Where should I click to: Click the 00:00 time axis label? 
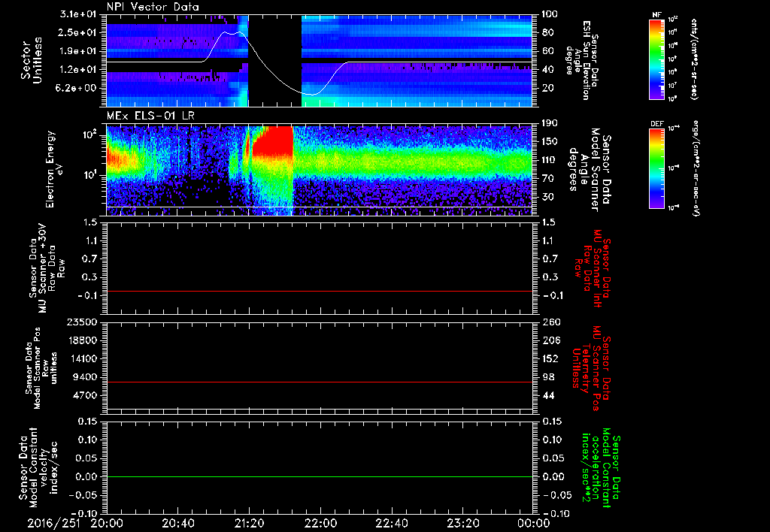click(534, 523)
